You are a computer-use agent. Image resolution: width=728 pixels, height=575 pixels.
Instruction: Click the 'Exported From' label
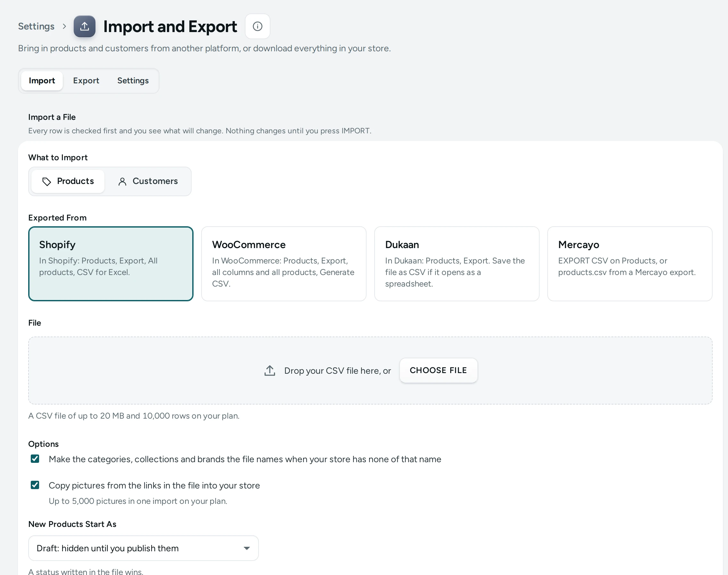point(58,218)
